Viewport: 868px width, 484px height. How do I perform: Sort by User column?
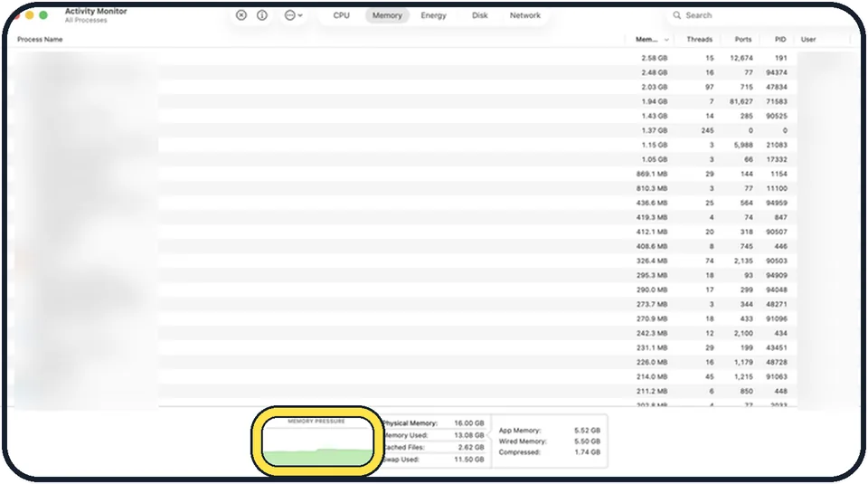(808, 39)
